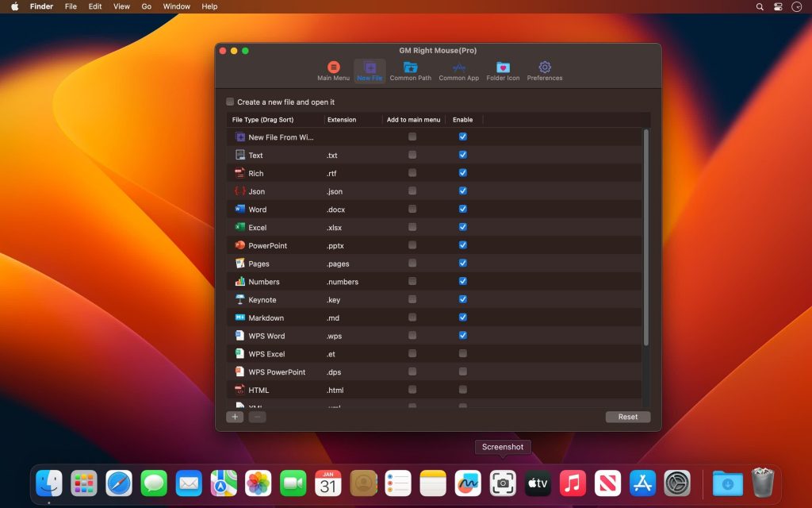Disable the Enable checkbox for WPS Word

coord(462,335)
